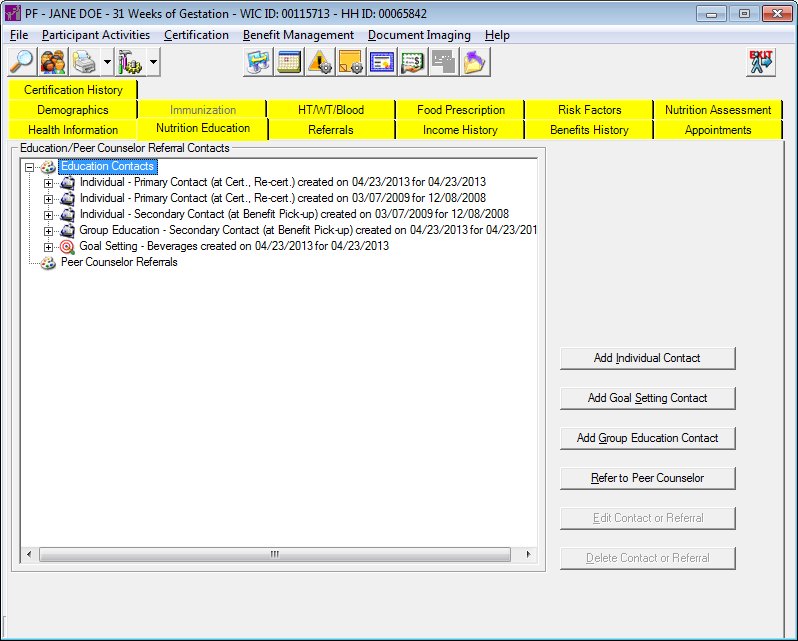The width and height of the screenshot is (798, 641).
Task: Open the certificate ID card icon
Action: [x=382, y=62]
